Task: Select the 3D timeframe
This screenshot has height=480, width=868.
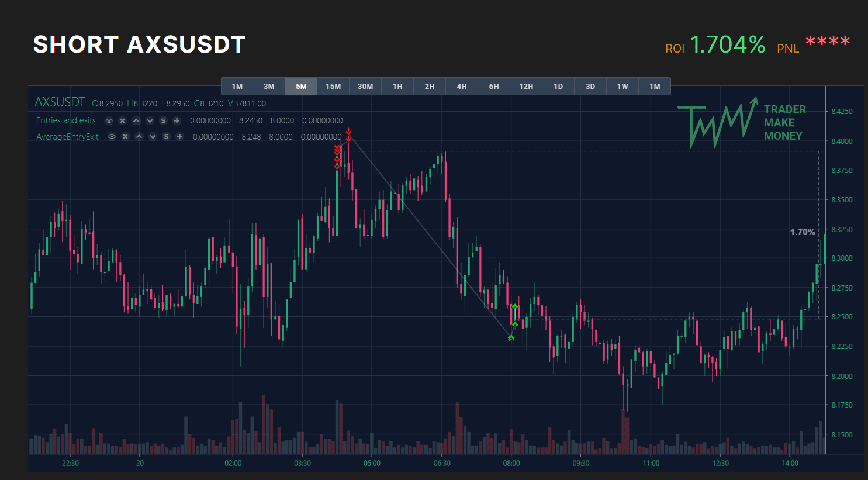Action: click(590, 86)
